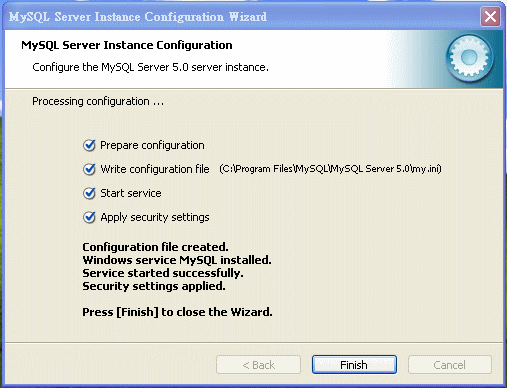
Task: Click 'Configuration file created' status text
Action: [155, 247]
